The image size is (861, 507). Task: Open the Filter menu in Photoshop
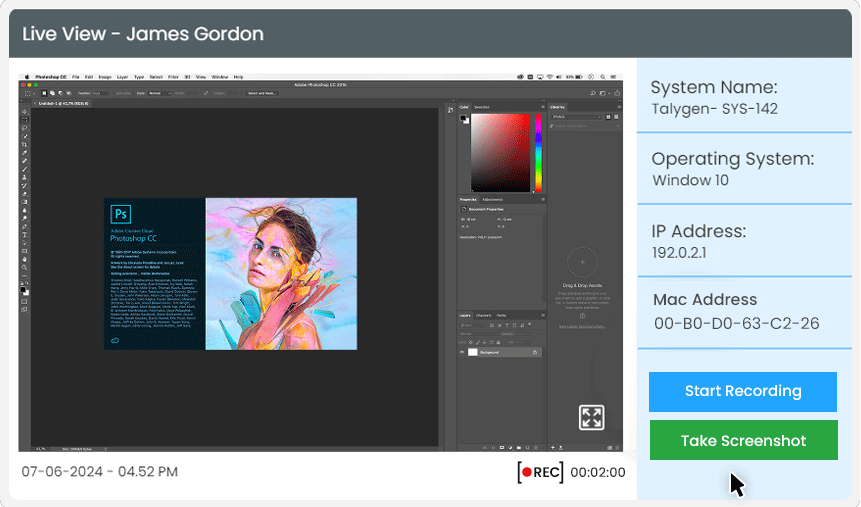[x=173, y=77]
